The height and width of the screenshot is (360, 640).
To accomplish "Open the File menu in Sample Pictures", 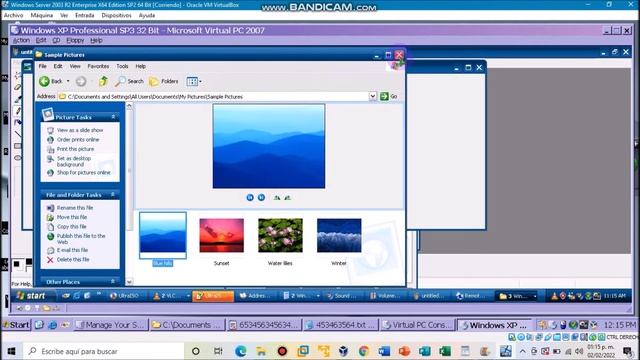I will click(42, 66).
